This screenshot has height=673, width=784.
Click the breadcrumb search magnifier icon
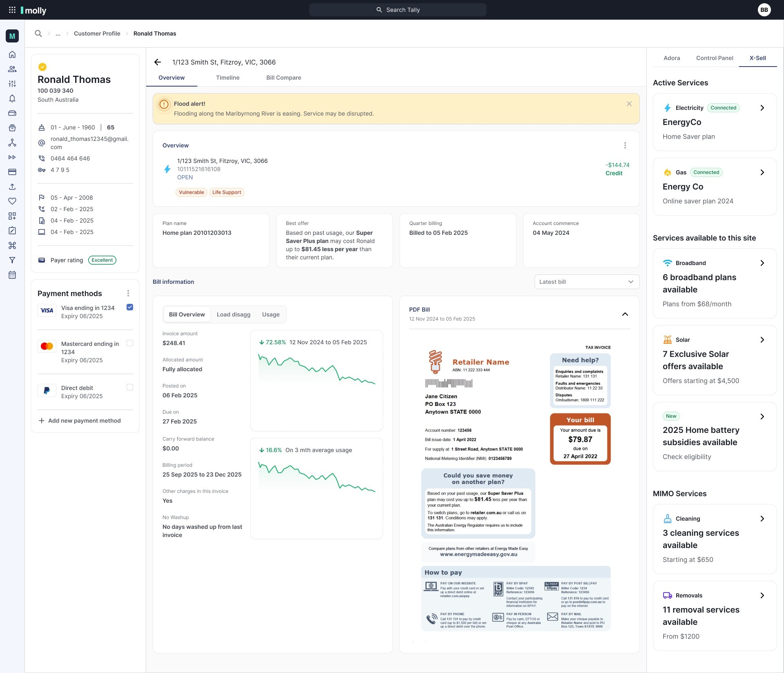click(x=38, y=33)
